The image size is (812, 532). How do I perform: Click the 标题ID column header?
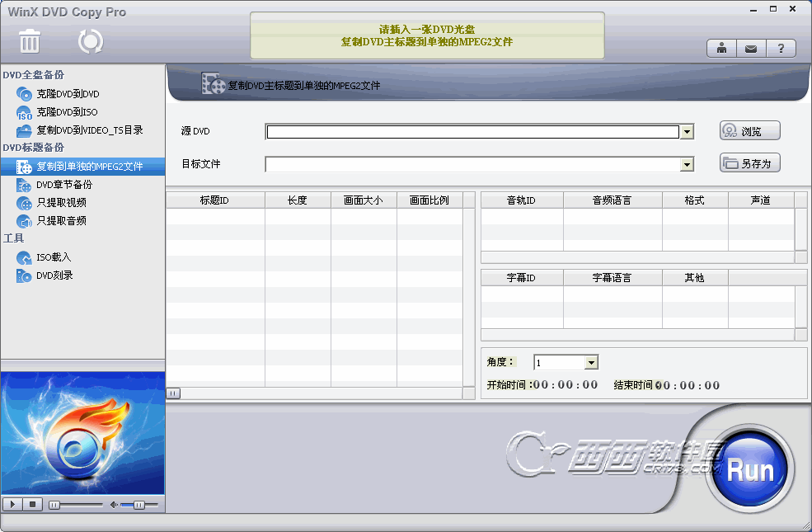(x=215, y=200)
